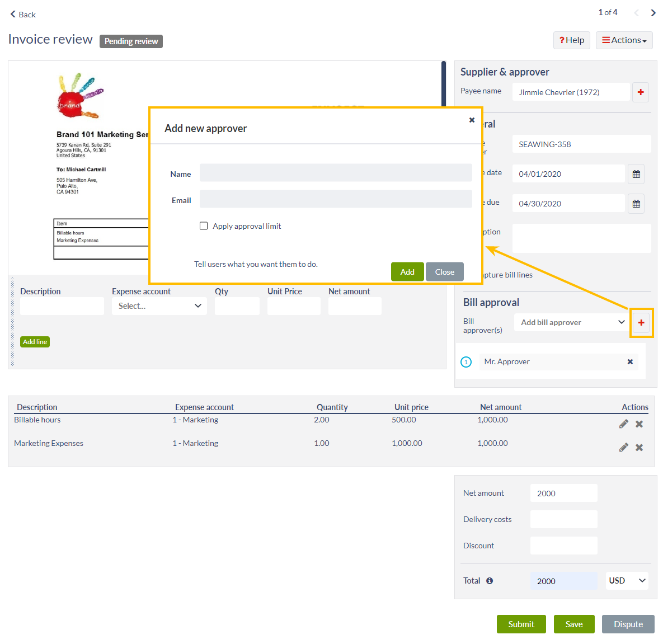The image size is (663, 644).
Task: Open the calendar for invoice date
Action: pos(636,173)
